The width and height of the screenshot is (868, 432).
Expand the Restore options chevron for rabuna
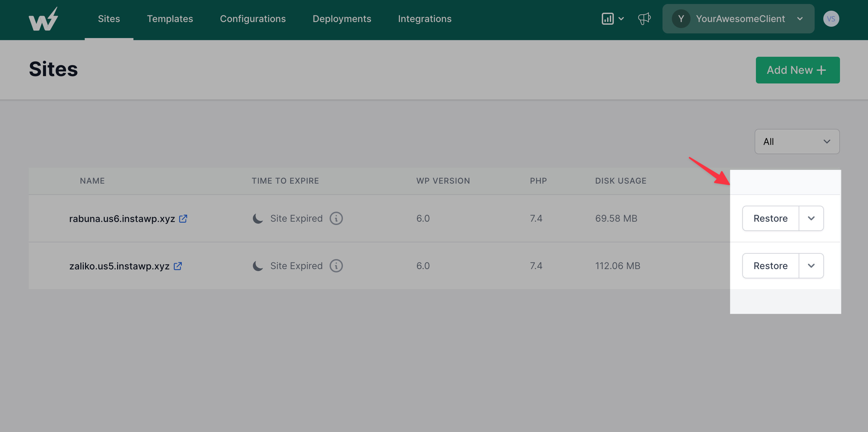pyautogui.click(x=811, y=218)
